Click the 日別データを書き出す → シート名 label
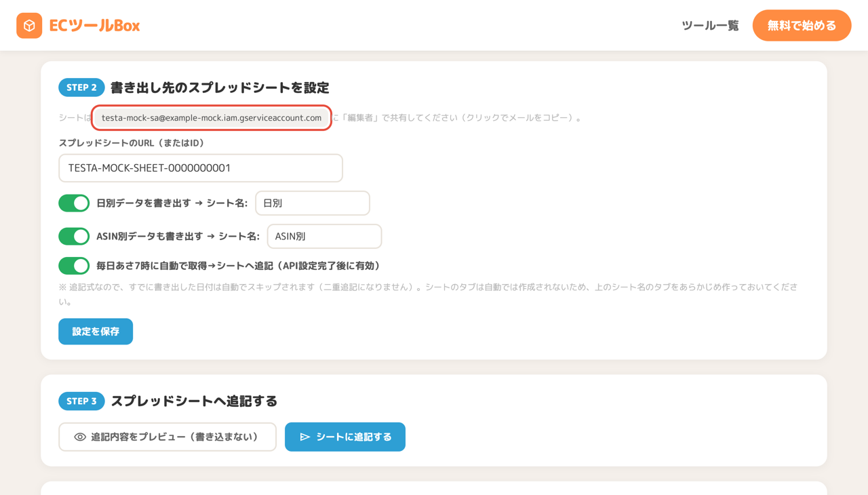The image size is (868, 495). (172, 203)
